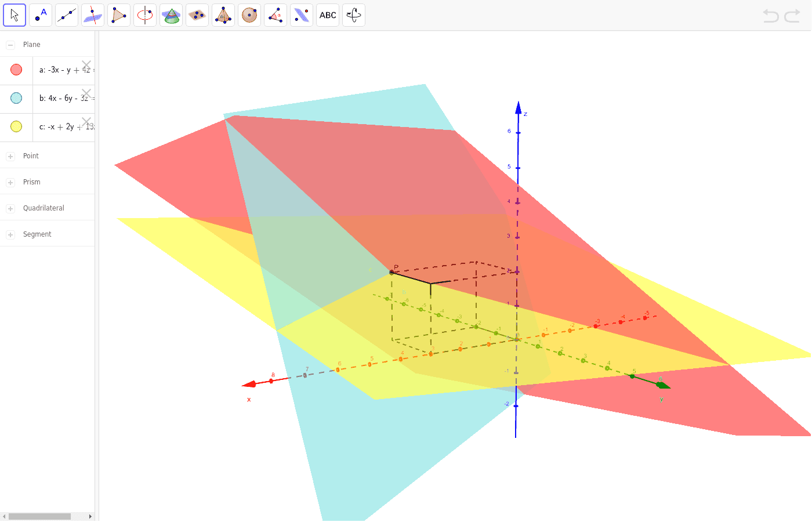812x522 pixels.
Task: Select the Rotate around line tool
Action: (144, 15)
